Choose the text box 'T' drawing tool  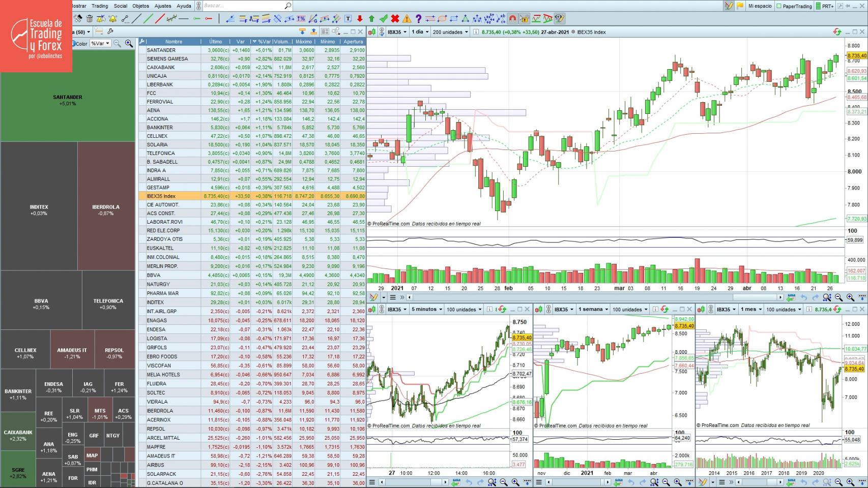(349, 19)
